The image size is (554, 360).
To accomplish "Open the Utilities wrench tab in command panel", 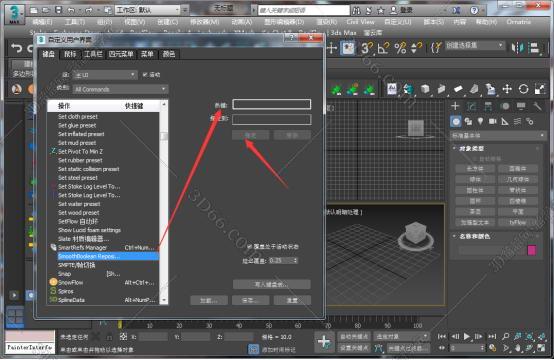I will click(537, 106).
